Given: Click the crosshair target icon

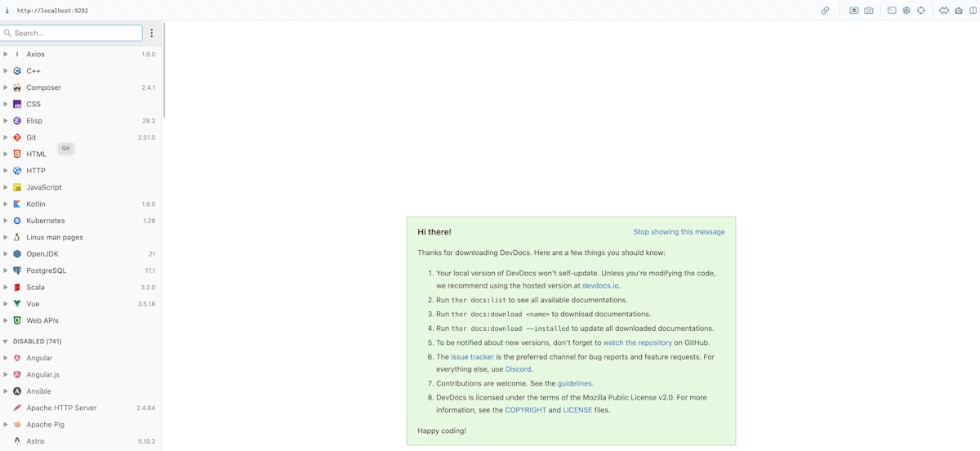Looking at the screenshot, I should [921, 11].
